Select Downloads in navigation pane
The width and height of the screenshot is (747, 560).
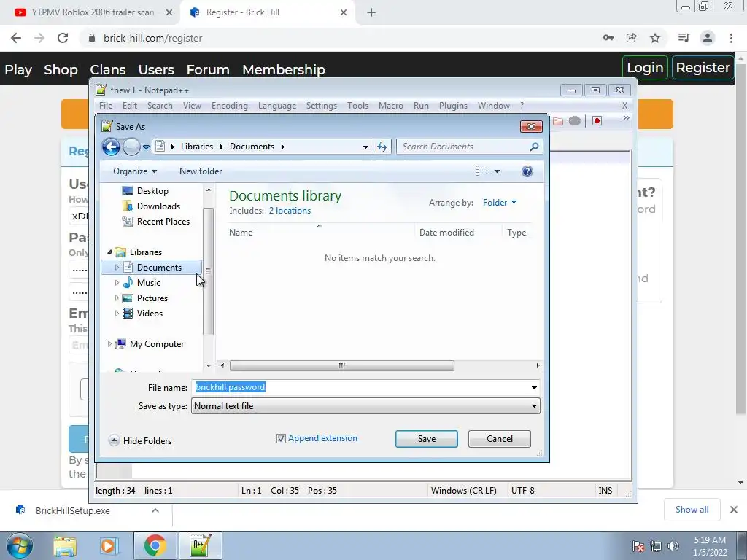coord(152,206)
